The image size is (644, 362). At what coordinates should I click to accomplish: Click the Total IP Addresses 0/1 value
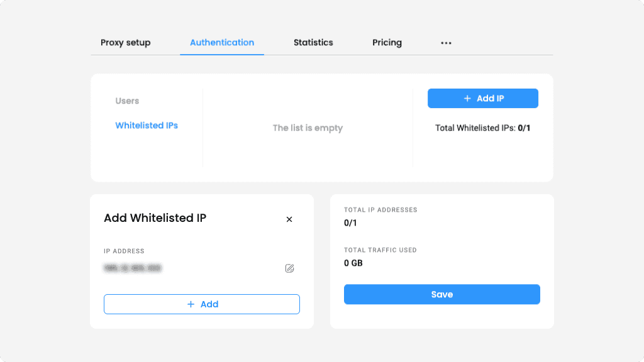click(x=351, y=223)
